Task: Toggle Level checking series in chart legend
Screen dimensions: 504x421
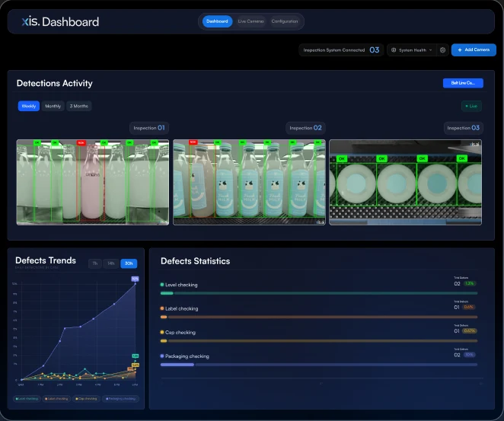Action: tap(27, 399)
